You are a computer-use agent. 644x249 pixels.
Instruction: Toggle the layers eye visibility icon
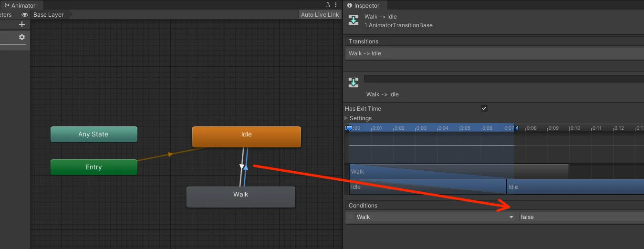24,15
